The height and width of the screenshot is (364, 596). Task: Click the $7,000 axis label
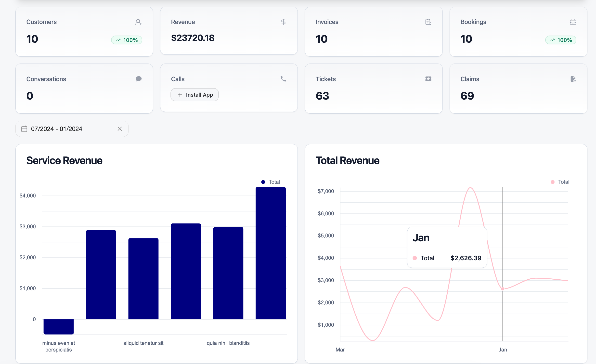click(326, 191)
